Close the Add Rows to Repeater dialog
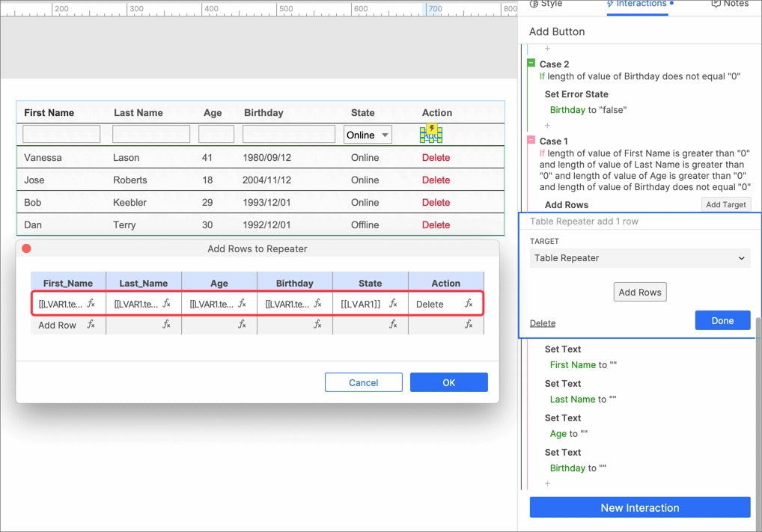 click(x=27, y=248)
